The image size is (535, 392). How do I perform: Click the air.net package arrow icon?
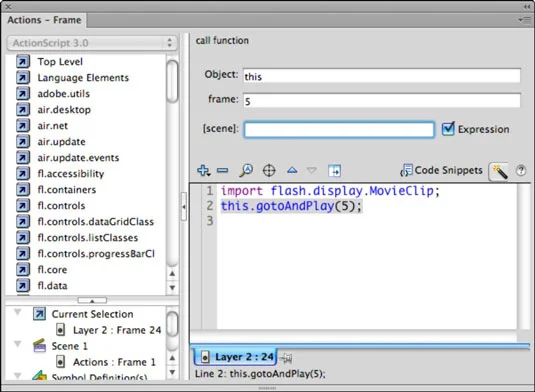(23, 126)
